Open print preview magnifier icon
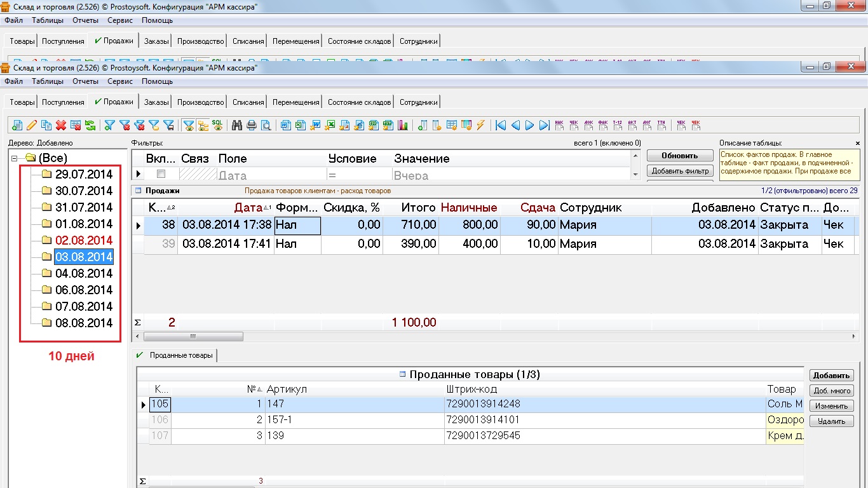The image size is (868, 488). pyautogui.click(x=266, y=125)
